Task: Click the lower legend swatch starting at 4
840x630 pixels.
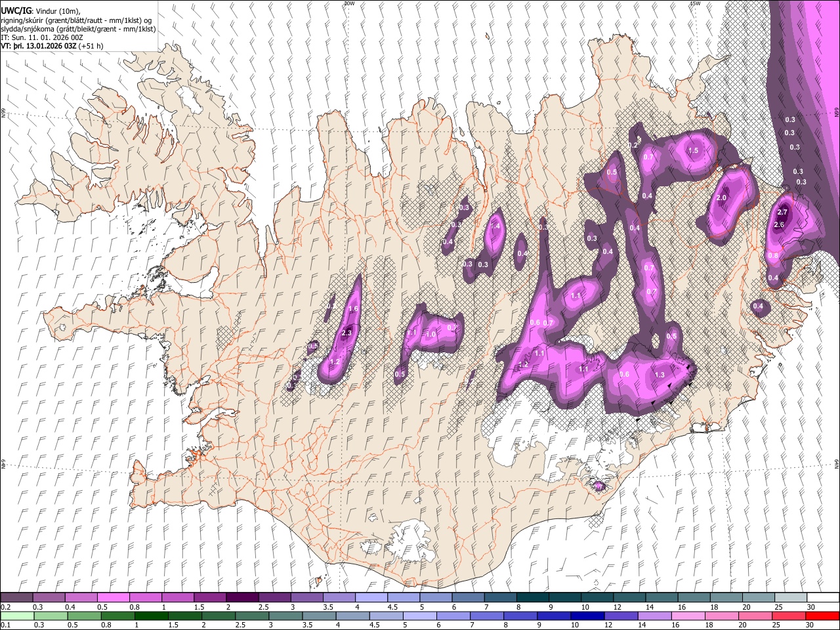Action: coord(352,616)
